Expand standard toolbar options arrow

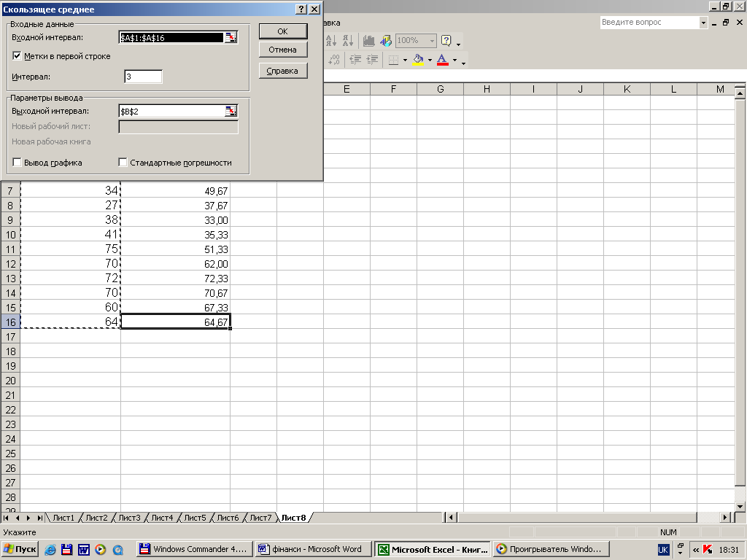[x=458, y=44]
